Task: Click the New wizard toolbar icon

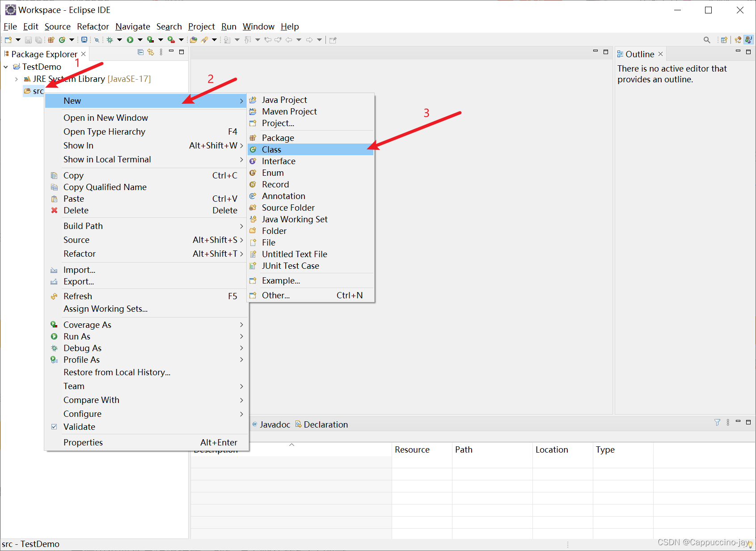Action: [8, 40]
